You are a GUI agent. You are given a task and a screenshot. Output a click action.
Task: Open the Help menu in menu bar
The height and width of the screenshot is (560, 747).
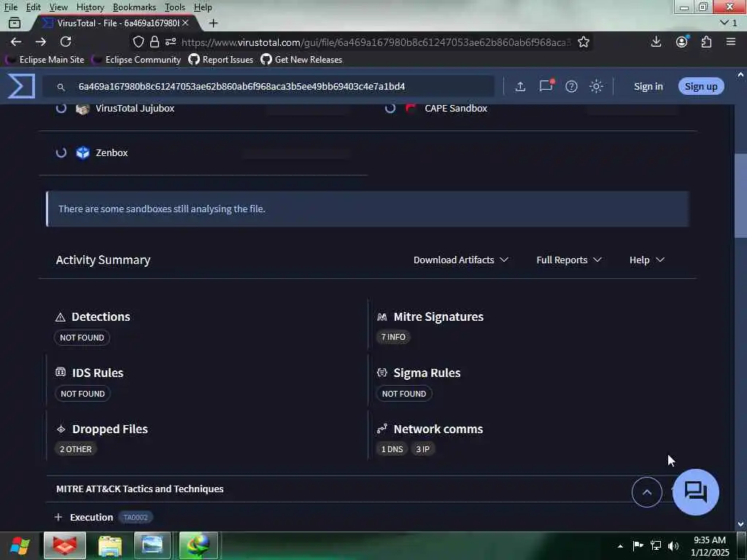click(x=203, y=7)
